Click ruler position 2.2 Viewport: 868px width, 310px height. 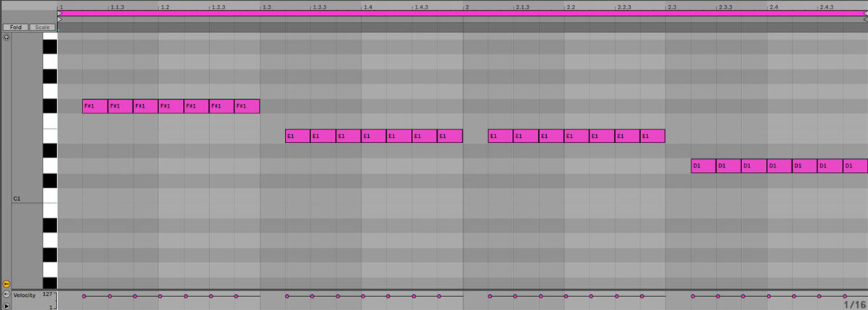[570, 7]
